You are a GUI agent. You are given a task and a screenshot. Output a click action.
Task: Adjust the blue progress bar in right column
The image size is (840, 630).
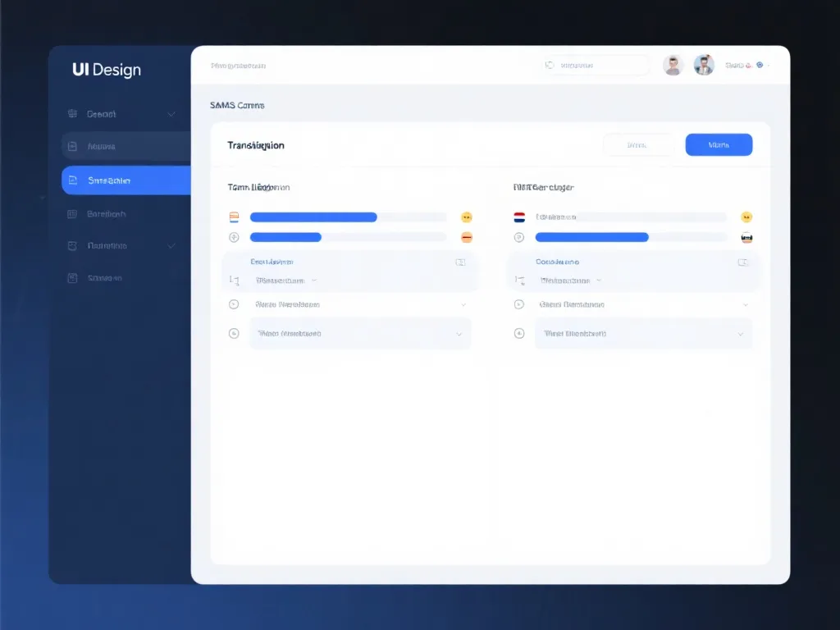(631, 237)
